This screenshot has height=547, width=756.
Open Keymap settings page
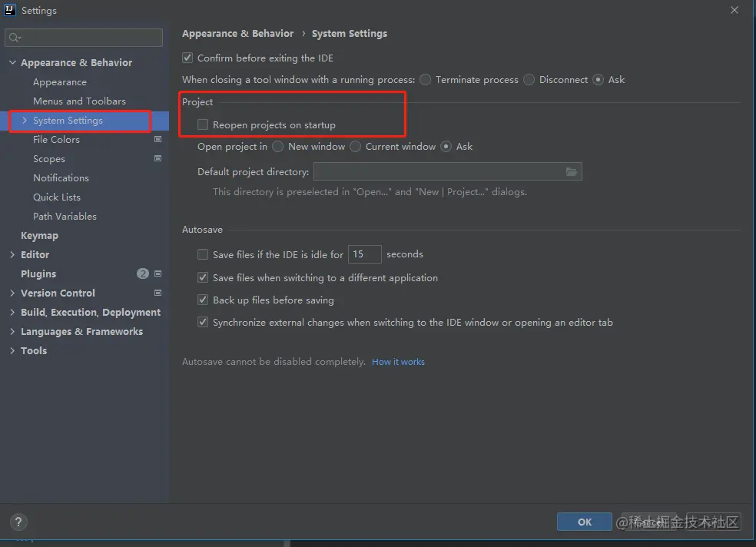pos(39,236)
